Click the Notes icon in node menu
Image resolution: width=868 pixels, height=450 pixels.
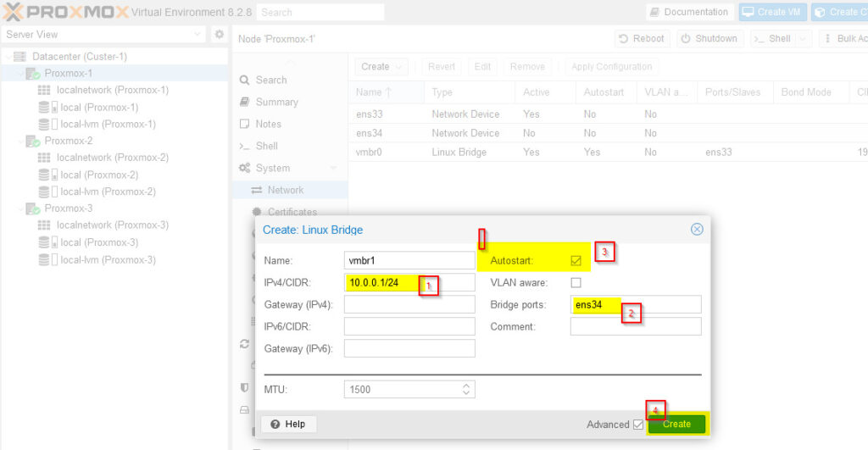244,124
